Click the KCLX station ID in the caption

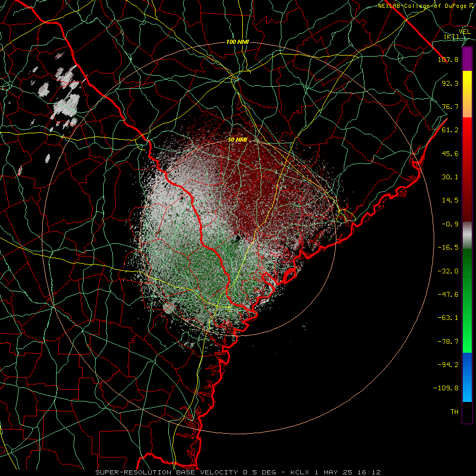tap(300, 472)
